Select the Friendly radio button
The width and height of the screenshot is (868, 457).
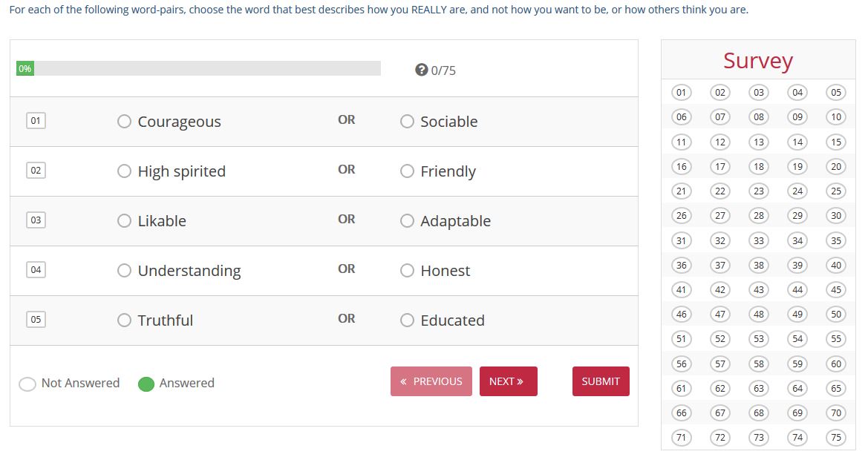click(x=407, y=171)
